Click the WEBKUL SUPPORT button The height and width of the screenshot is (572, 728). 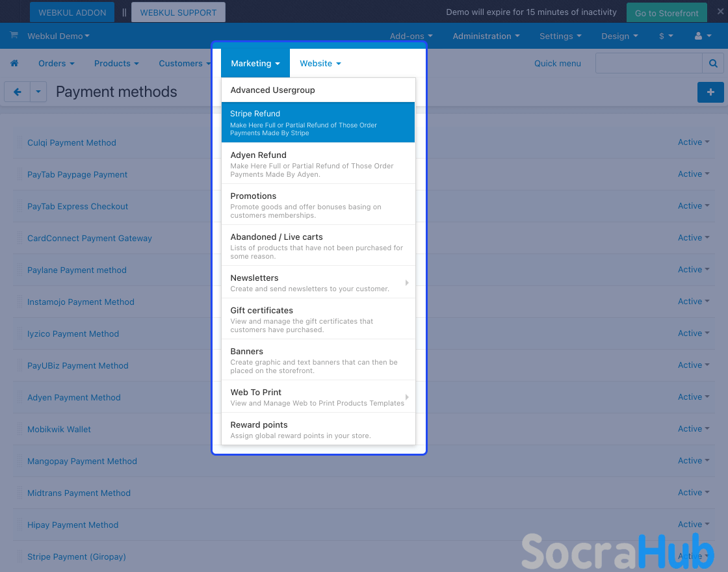178,12
